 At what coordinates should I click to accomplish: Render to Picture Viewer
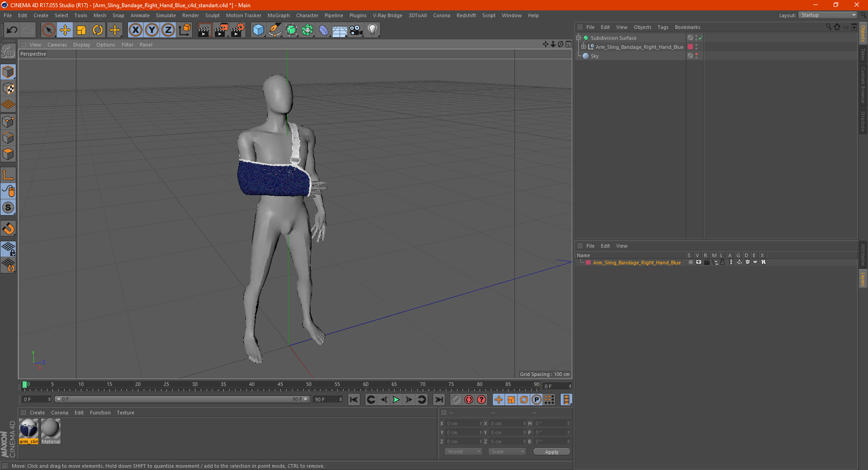221,30
